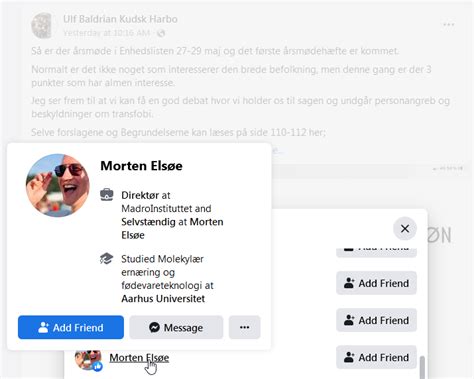
Task: Click the top full Add Friend button
Action: [376, 283]
